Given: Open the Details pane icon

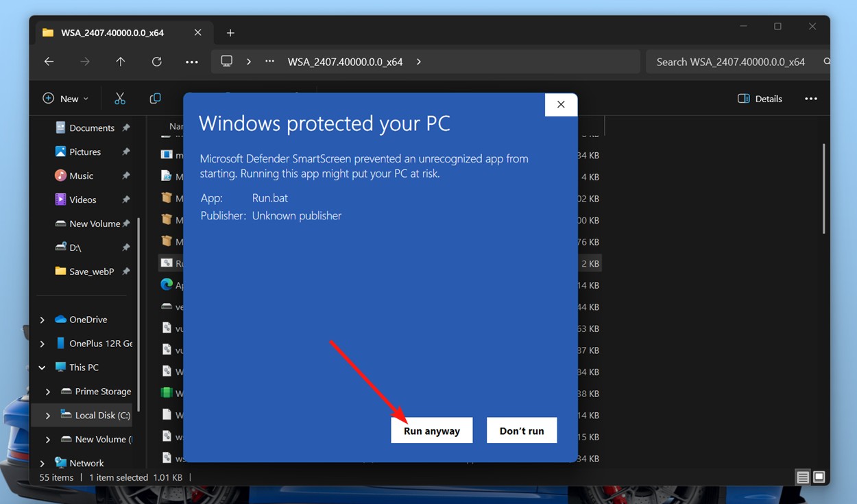Looking at the screenshot, I should [x=760, y=98].
